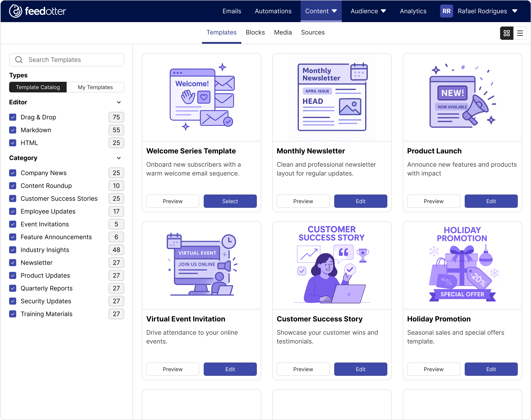The height and width of the screenshot is (420, 531).
Task: Uncheck the Drag & Drop editor filter
Action: coord(13,117)
